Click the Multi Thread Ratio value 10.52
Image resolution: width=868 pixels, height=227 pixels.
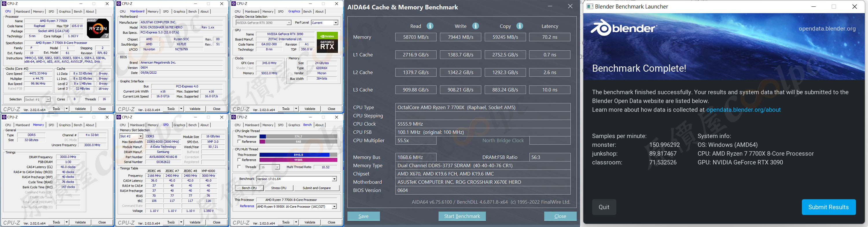[x=325, y=167]
